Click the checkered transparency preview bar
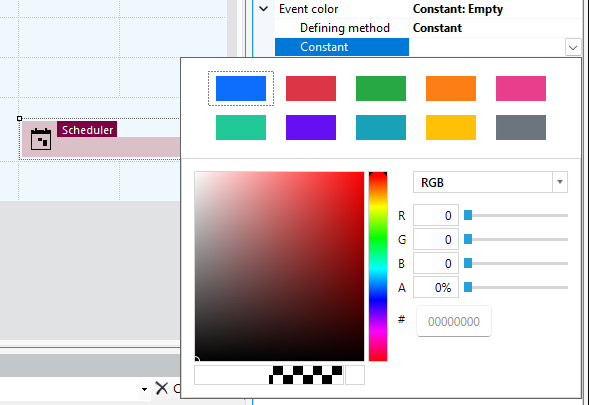Image resolution: width=589 pixels, height=405 pixels. 269,375
